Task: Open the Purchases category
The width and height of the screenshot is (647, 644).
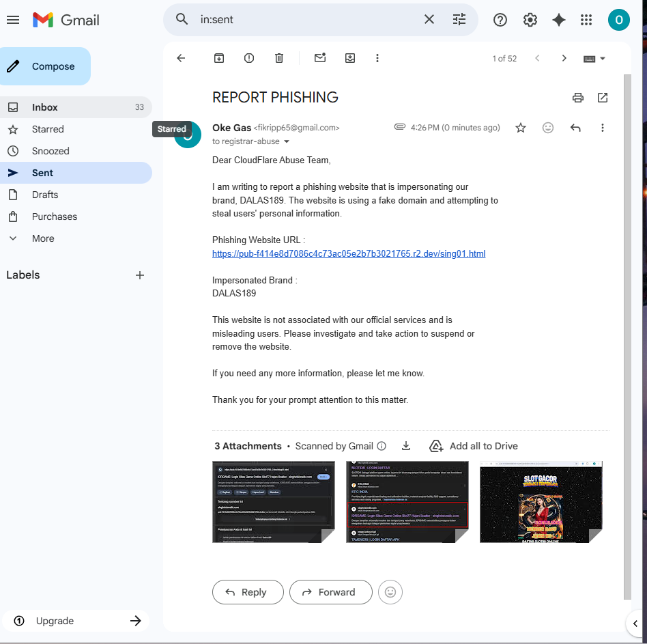Action: 76,216
